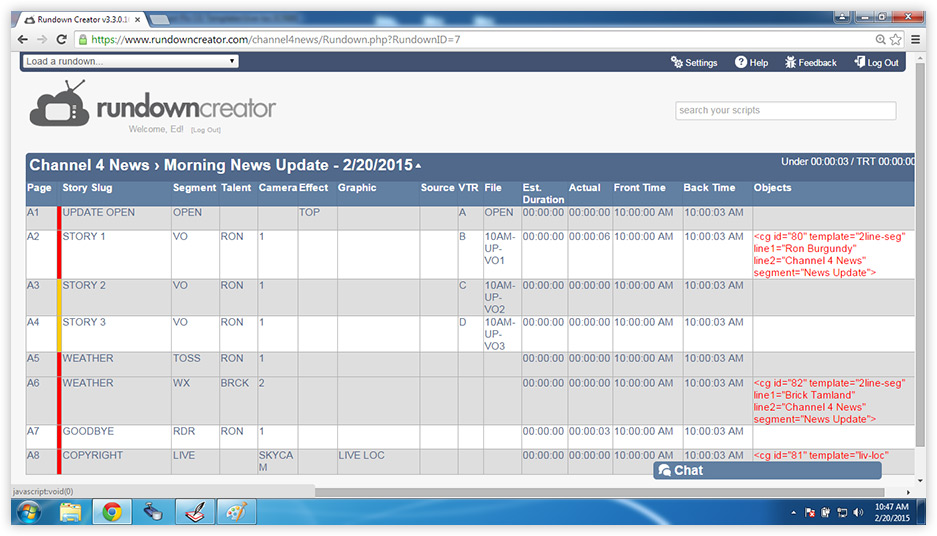937x536 pixels.
Task: Click the Brick Tamland cg object text
Action: [829, 401]
